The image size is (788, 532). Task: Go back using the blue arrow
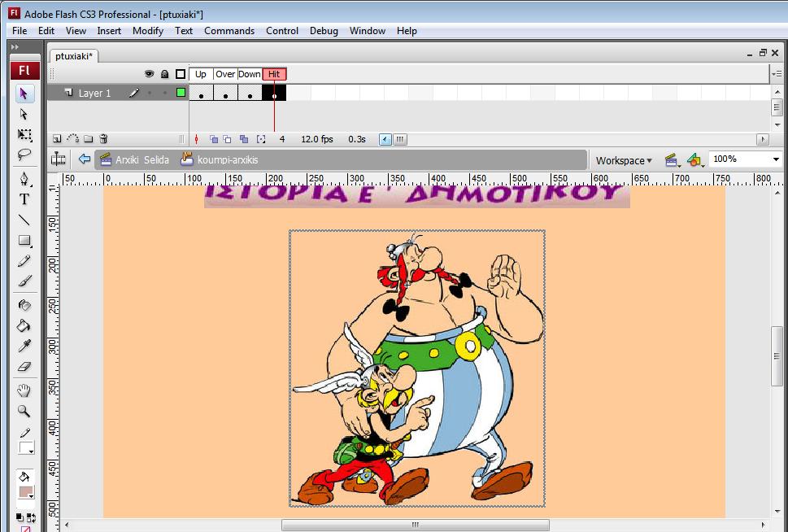coord(84,159)
